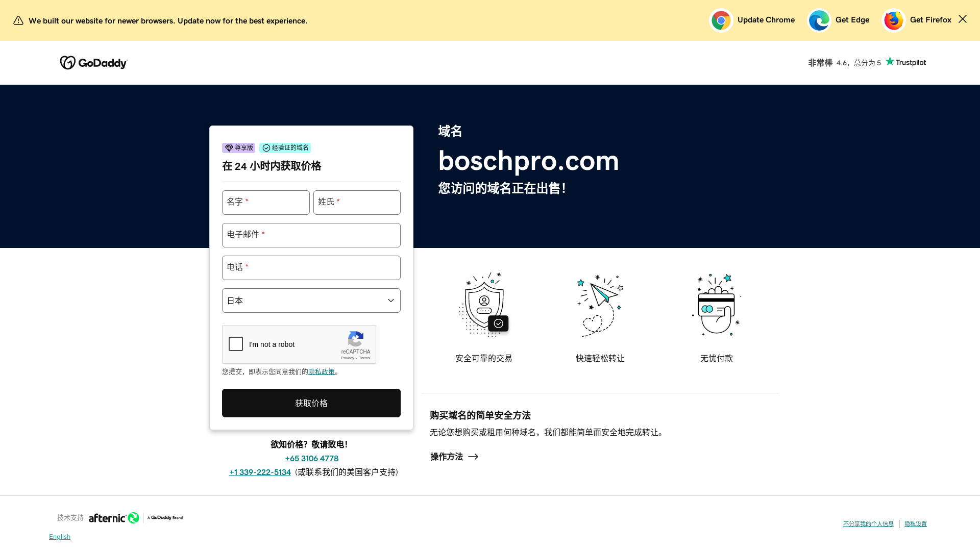Click the Chrome browser icon
This screenshot has width=980, height=551.
(x=721, y=20)
